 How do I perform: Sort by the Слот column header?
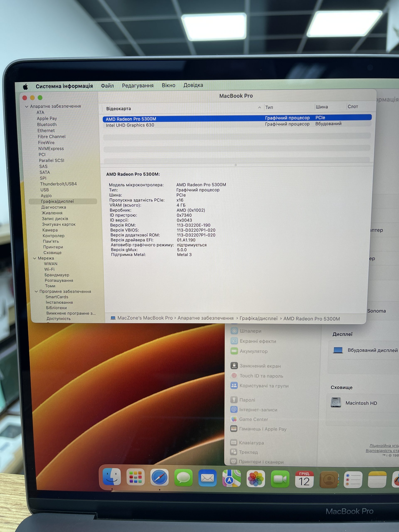point(353,107)
